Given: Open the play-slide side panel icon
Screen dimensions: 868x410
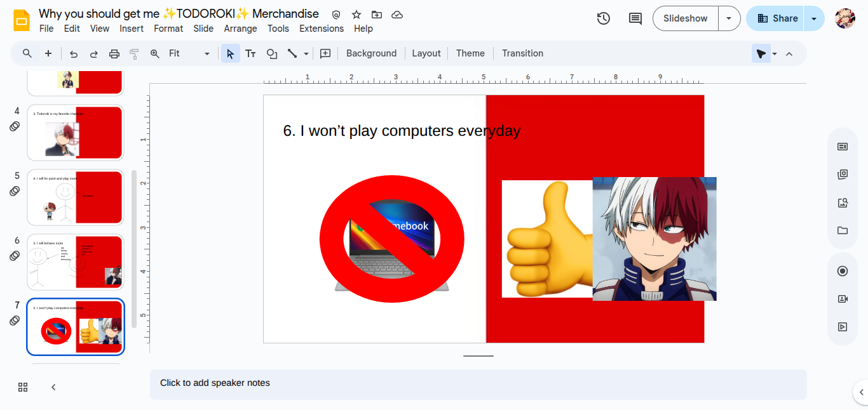Looking at the screenshot, I should click(x=843, y=327).
